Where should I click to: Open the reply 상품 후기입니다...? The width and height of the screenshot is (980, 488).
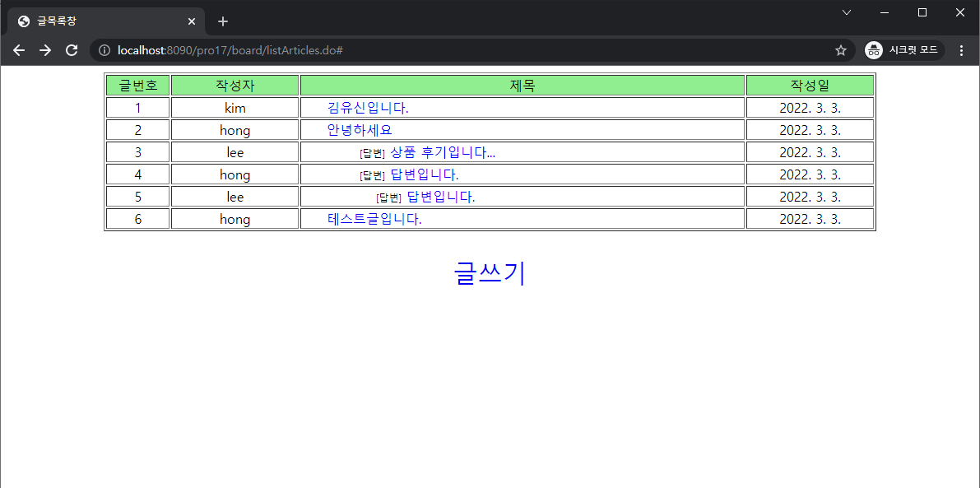(443, 152)
